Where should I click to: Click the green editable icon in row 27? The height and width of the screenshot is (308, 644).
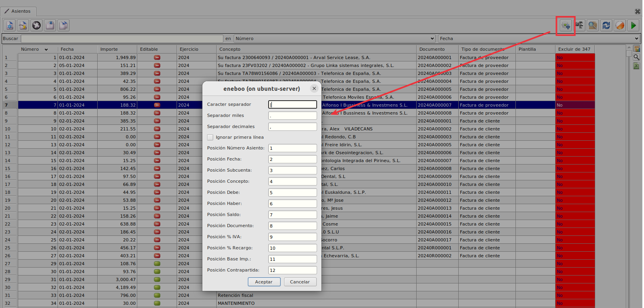157,264
